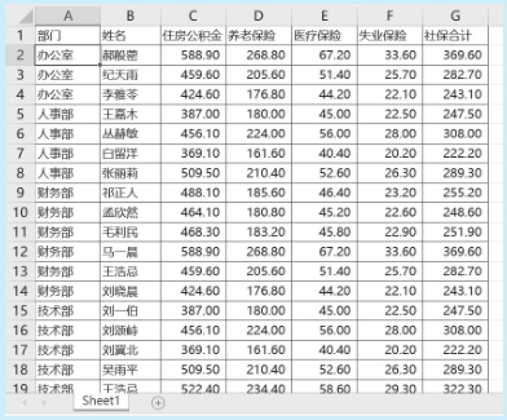Click 33.60 in row 12
Screen dimensions: 507x420
[x=390, y=251]
